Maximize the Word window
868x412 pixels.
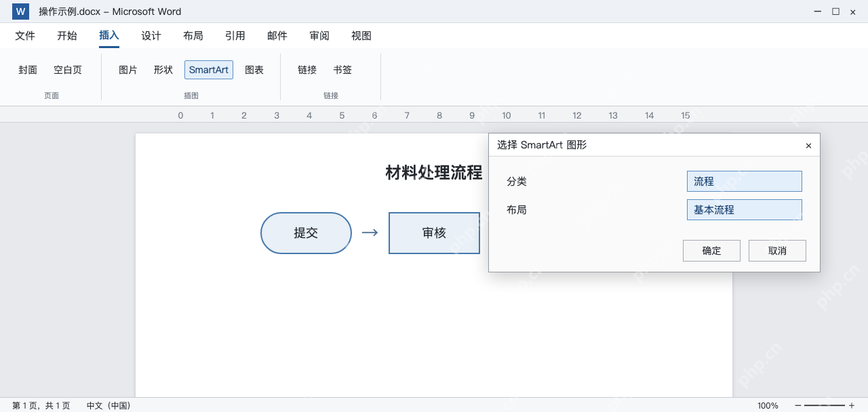click(x=835, y=12)
